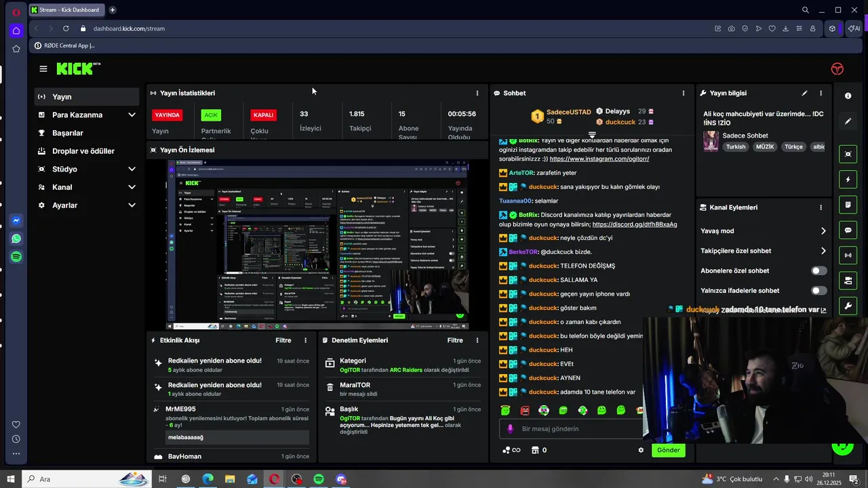
Task: Open the instagram.com/ogitorr link in chat
Action: pyautogui.click(x=599, y=159)
